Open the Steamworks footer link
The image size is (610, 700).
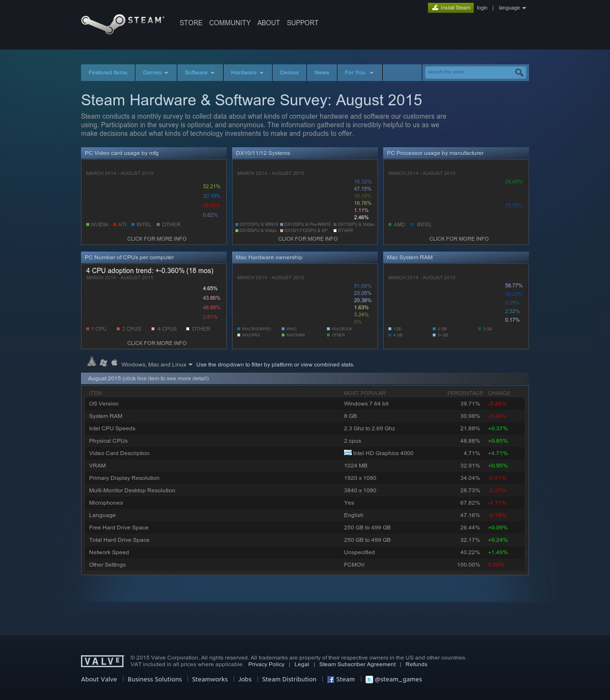coord(210,680)
